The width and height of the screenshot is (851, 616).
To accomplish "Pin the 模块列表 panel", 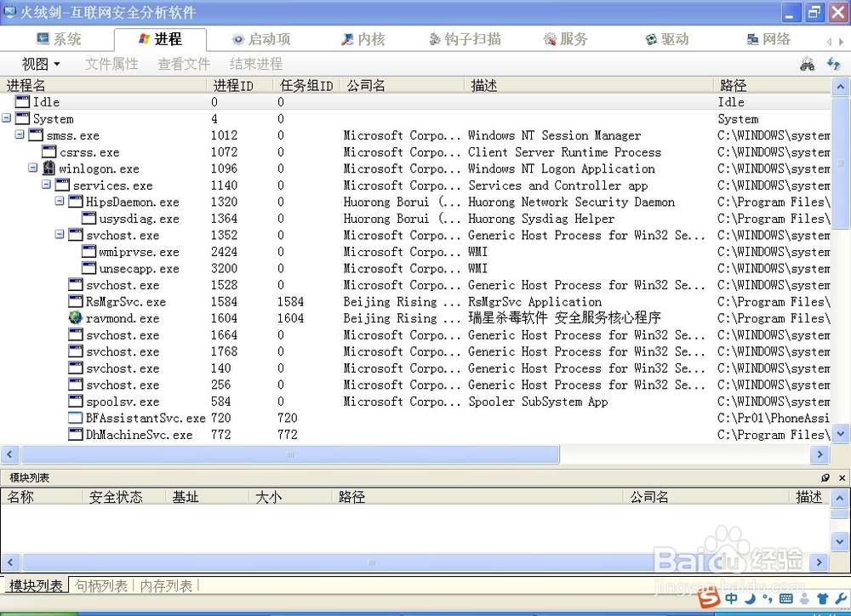I will tap(825, 477).
